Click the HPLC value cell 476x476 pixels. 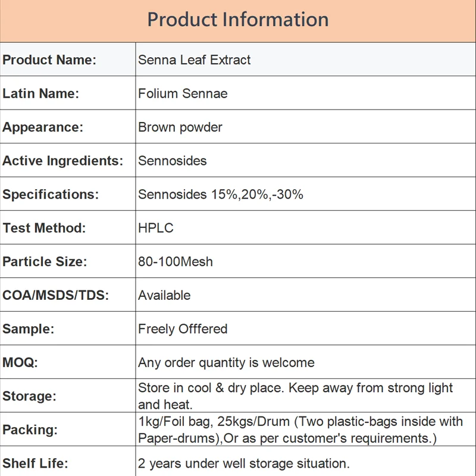305,228
